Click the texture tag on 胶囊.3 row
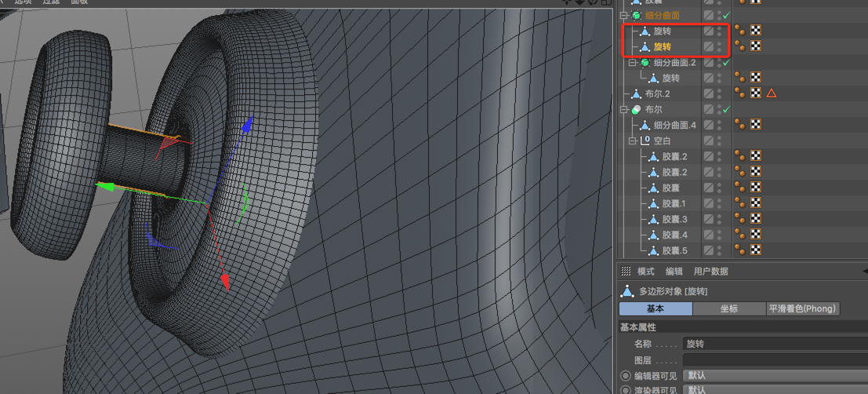 pos(756,217)
